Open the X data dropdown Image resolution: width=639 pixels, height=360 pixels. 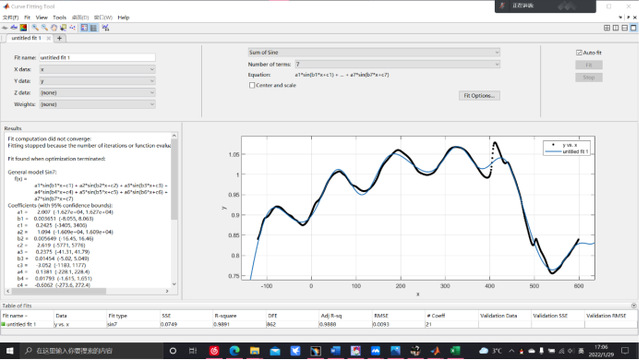[x=97, y=69]
